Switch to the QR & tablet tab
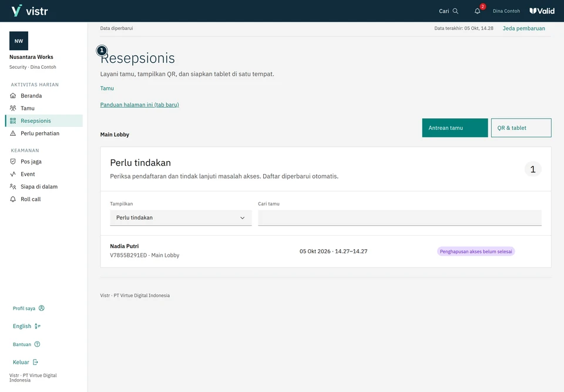564x392 pixels. (521, 128)
